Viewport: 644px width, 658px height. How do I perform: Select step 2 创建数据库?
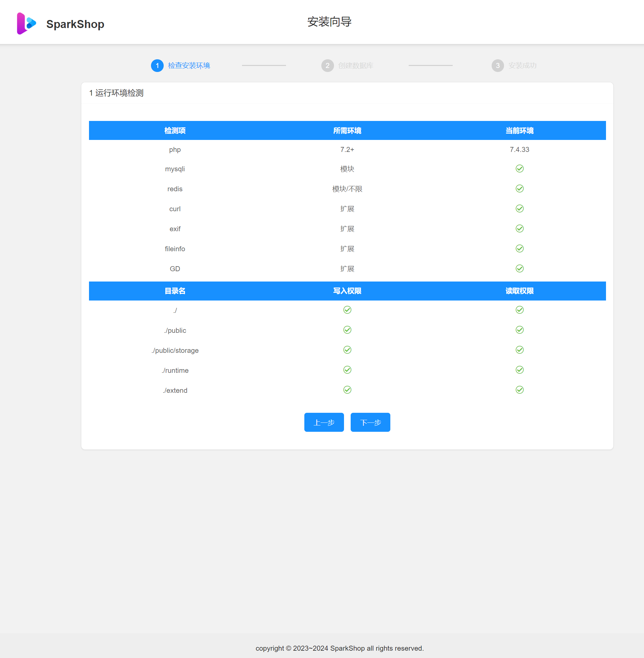click(x=355, y=66)
